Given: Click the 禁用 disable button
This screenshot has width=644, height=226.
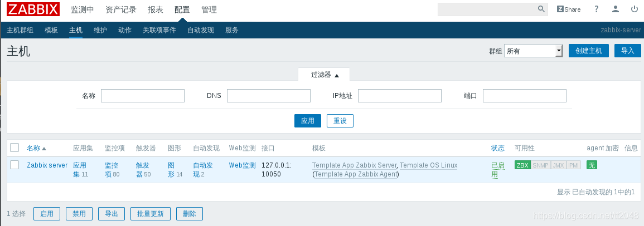Looking at the screenshot, I should tap(79, 214).
